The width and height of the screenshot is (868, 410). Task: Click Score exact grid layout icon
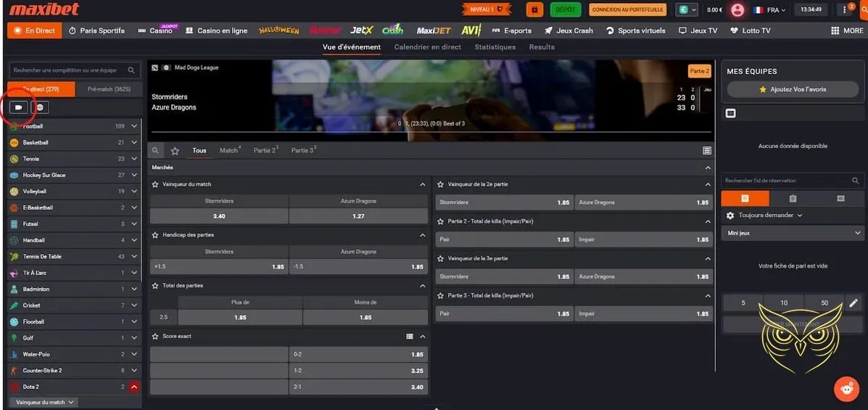(410, 336)
